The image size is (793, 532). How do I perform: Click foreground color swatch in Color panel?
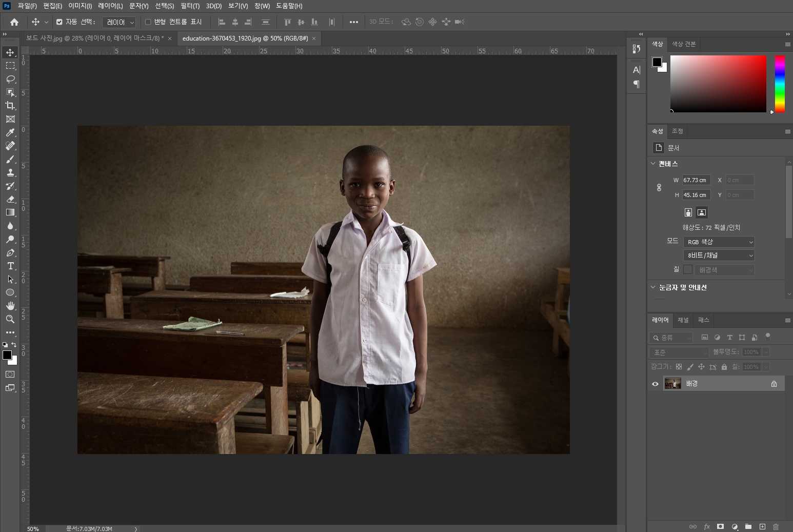pos(657,62)
